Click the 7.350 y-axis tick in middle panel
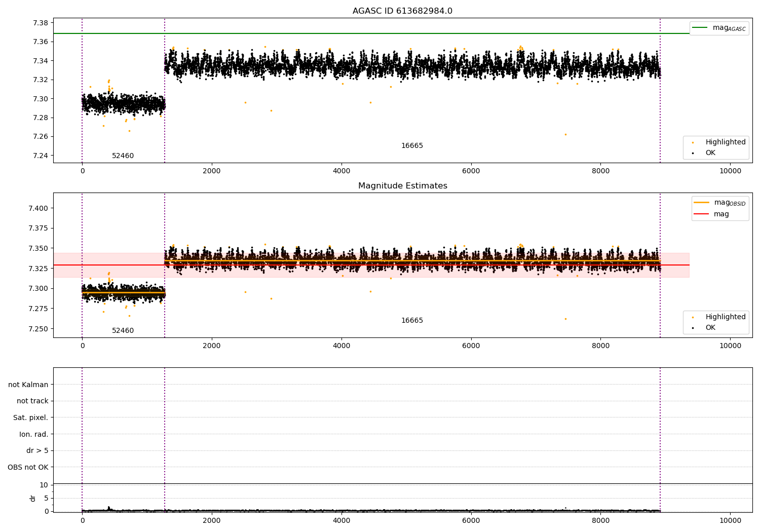Viewport: 760px width, 532px height. [39, 248]
